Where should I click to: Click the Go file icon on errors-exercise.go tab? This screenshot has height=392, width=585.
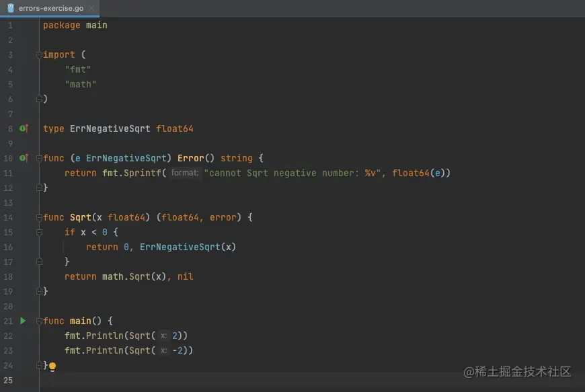click(x=11, y=8)
